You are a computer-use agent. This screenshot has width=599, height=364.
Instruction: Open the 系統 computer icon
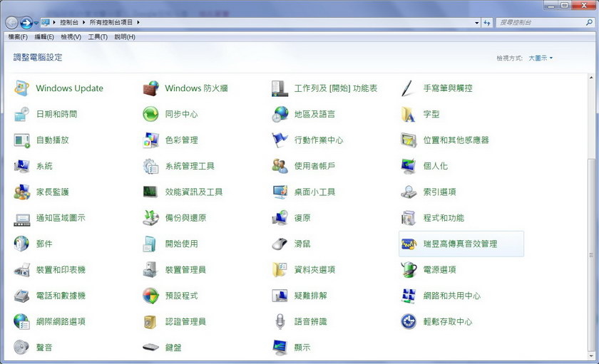[21, 166]
